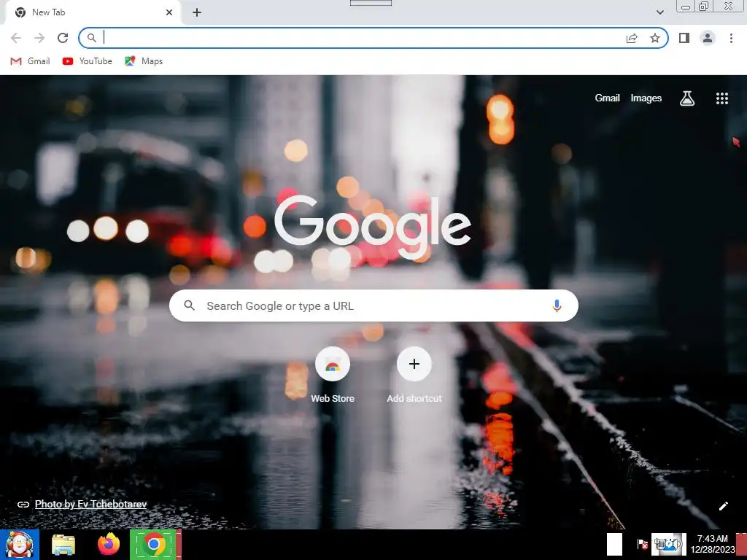Click the Images link on the page

tap(646, 98)
